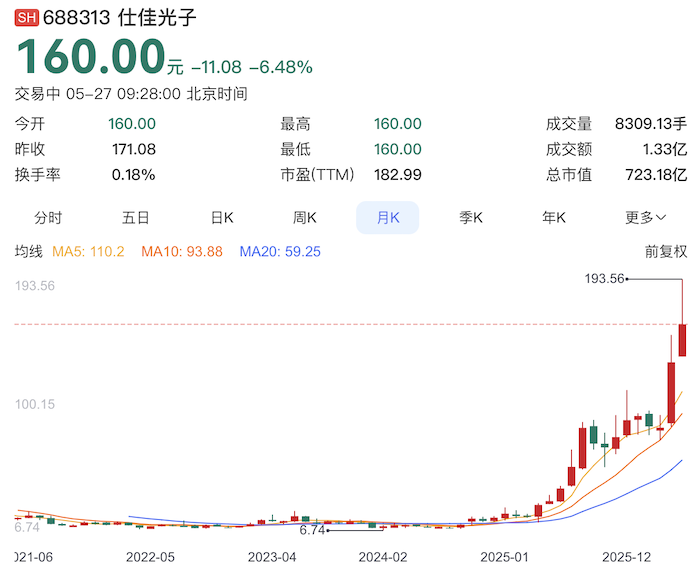Click the 均线 moving average label

29,252
